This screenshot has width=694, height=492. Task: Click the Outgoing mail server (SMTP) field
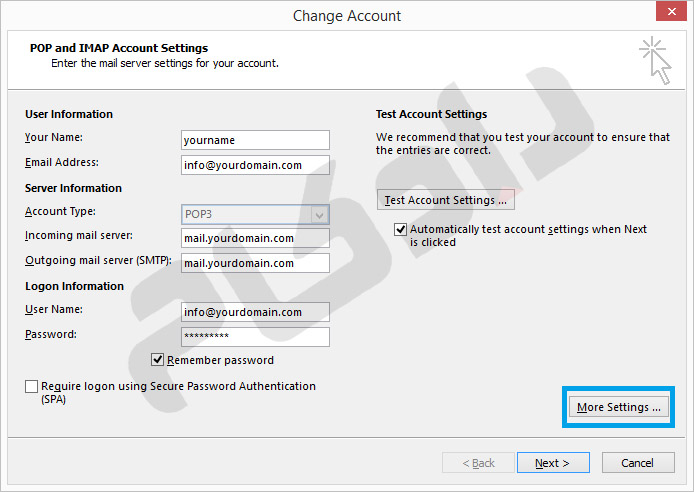pyautogui.click(x=255, y=263)
